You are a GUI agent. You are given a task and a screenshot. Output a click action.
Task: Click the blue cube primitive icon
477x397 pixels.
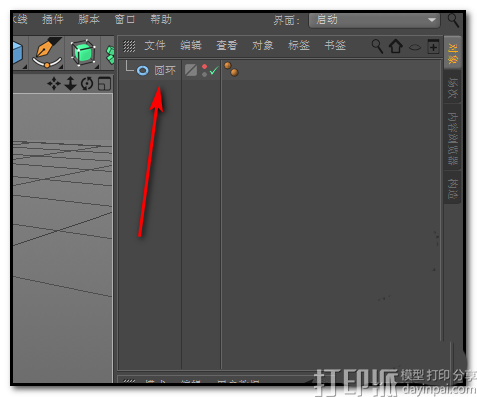click(18, 53)
